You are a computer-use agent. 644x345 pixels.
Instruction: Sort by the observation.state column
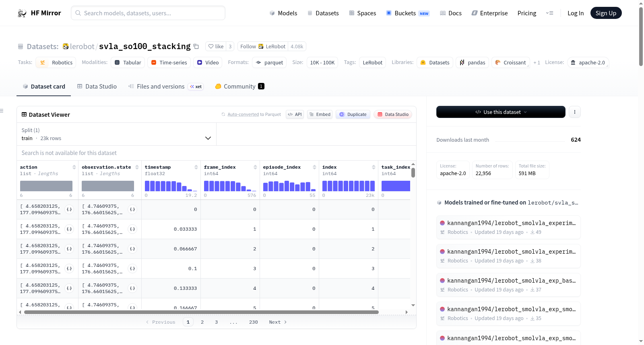(137, 167)
